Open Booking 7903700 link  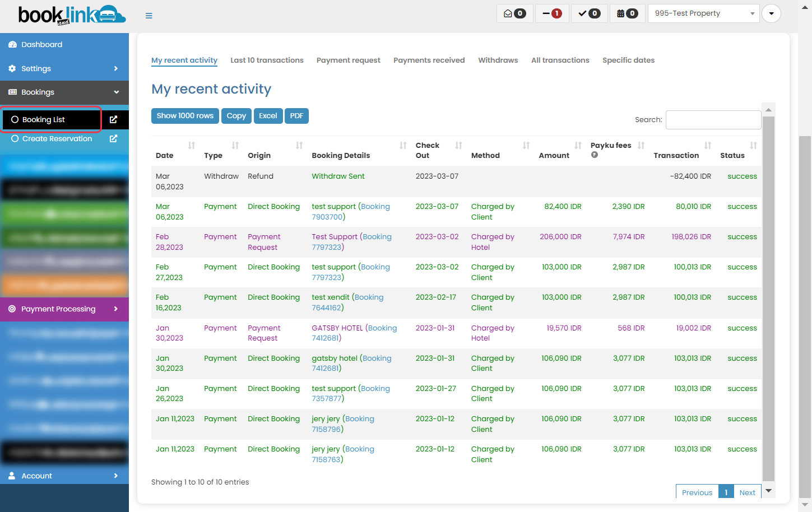(x=350, y=212)
